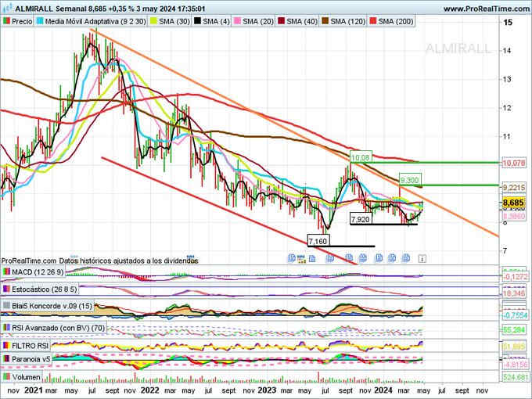Click the red SMA (200) color swatch

373,21
